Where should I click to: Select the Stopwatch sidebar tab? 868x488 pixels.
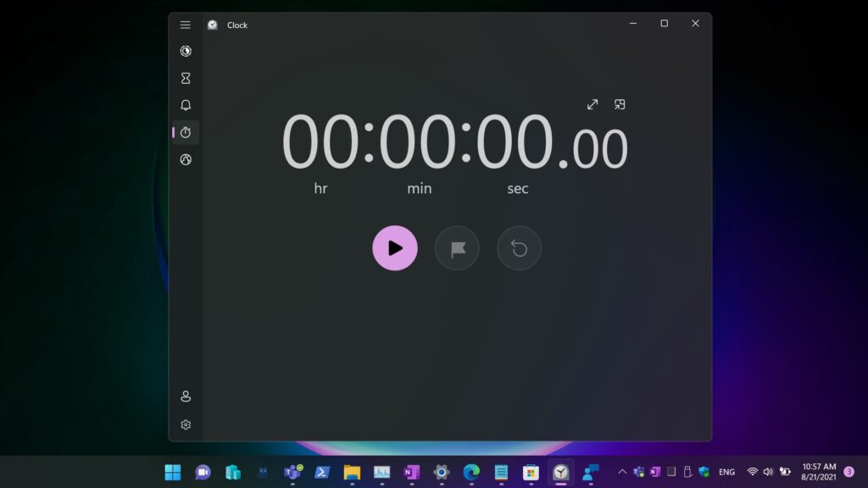[x=186, y=132]
